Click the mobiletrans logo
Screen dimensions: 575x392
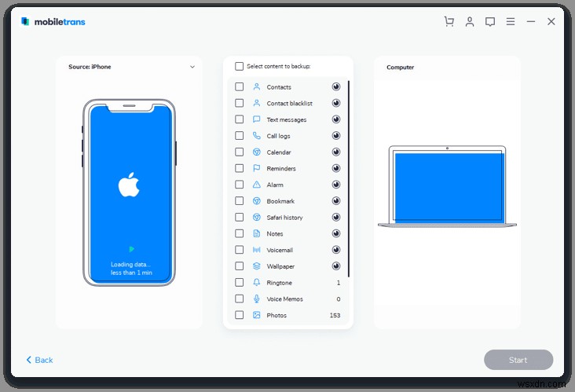[x=53, y=22]
